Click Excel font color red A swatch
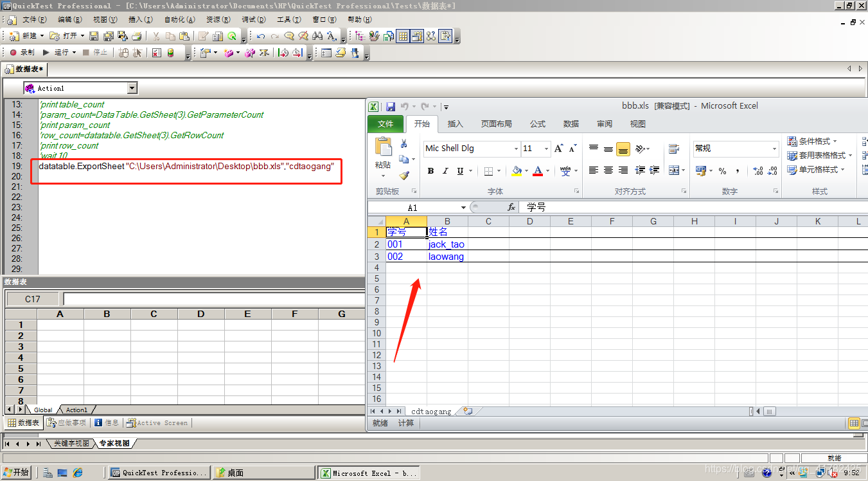 (x=537, y=171)
